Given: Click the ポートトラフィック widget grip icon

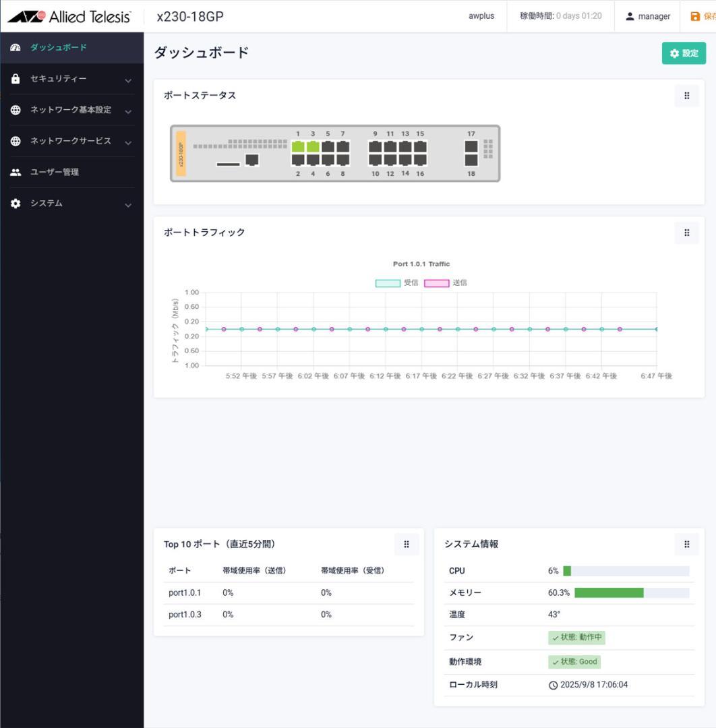Looking at the screenshot, I should point(686,233).
